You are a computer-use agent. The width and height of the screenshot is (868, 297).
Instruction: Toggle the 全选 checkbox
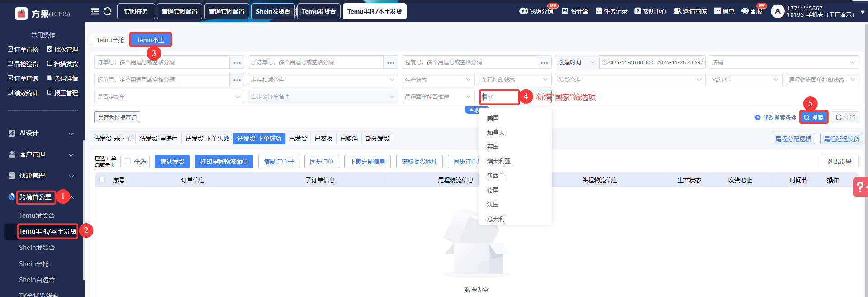click(128, 162)
